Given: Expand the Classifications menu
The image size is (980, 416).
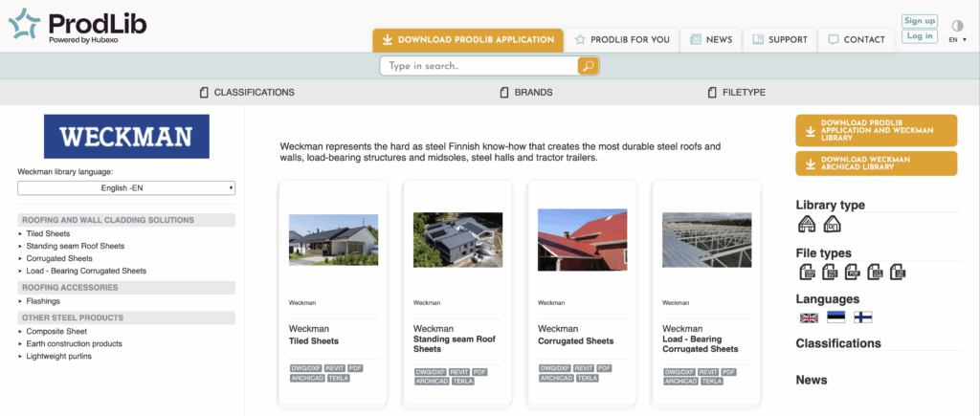Looking at the screenshot, I should tap(247, 93).
